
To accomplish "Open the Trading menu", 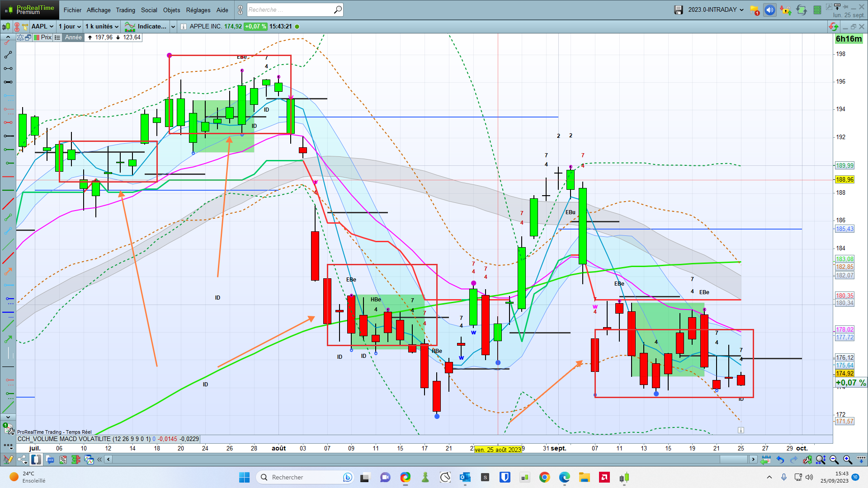I will click(x=125, y=10).
